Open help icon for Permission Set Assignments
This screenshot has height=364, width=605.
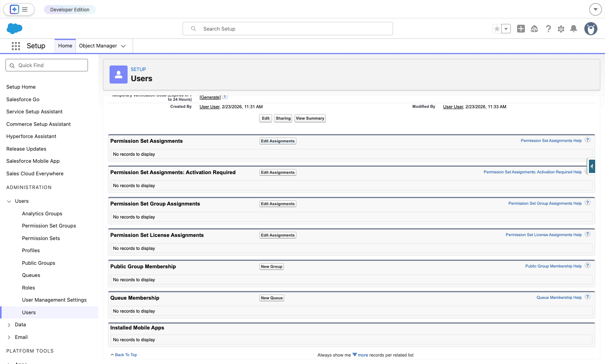(x=588, y=140)
